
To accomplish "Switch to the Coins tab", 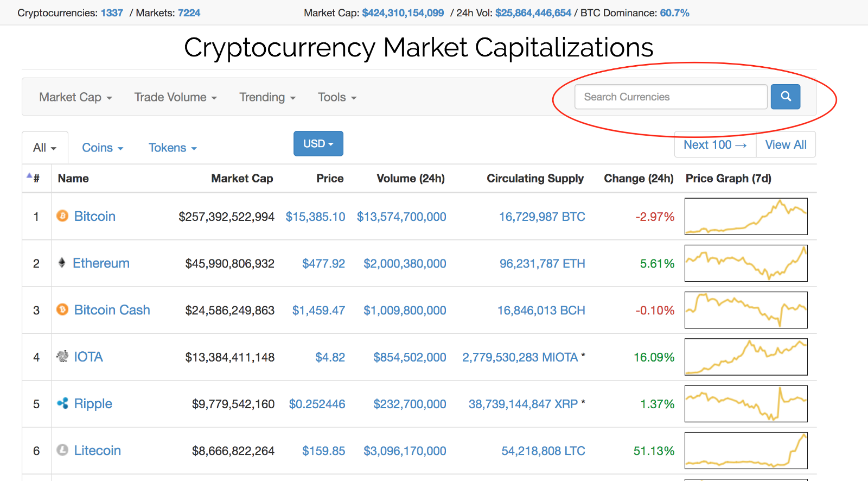I will coord(103,148).
